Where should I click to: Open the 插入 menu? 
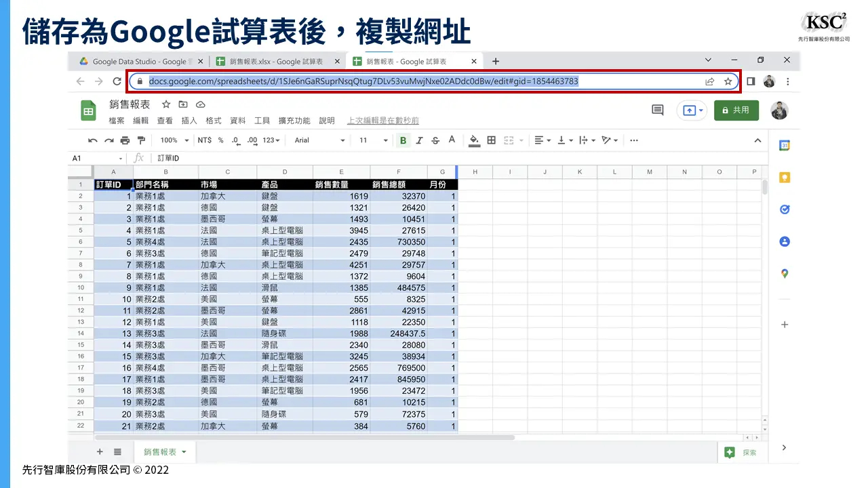[x=189, y=121]
